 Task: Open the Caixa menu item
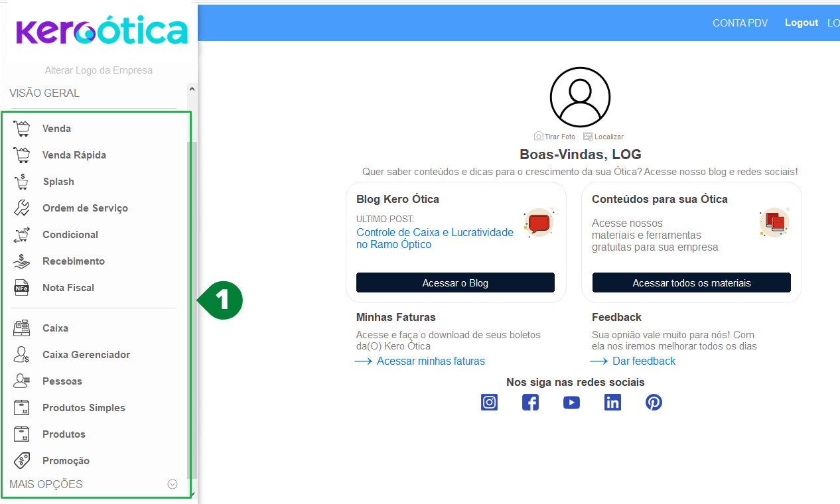[x=56, y=328]
